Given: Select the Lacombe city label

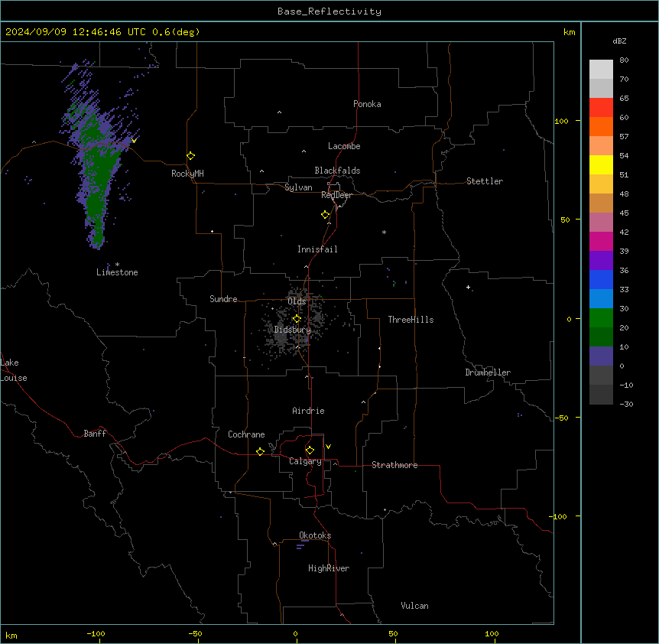Looking at the screenshot, I should [344, 146].
